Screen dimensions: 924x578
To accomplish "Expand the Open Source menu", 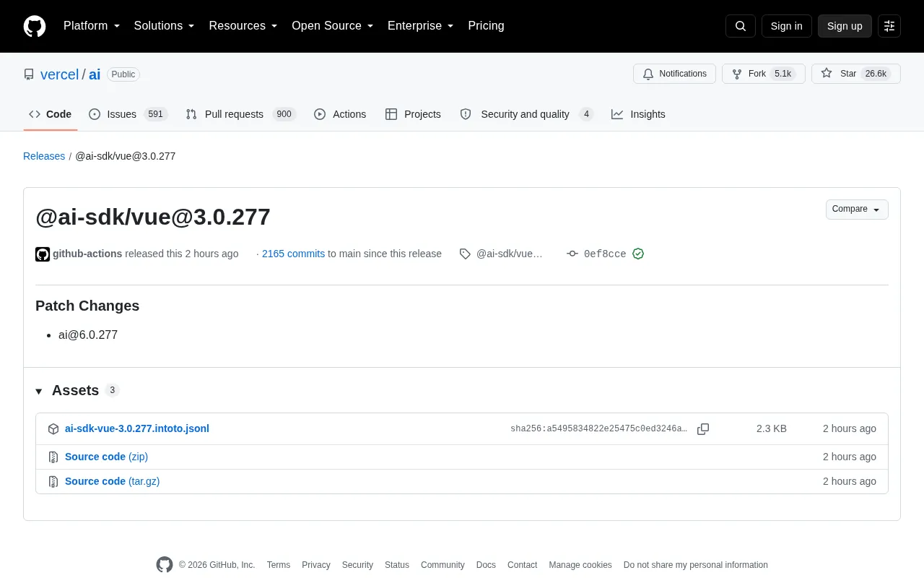I will [333, 26].
